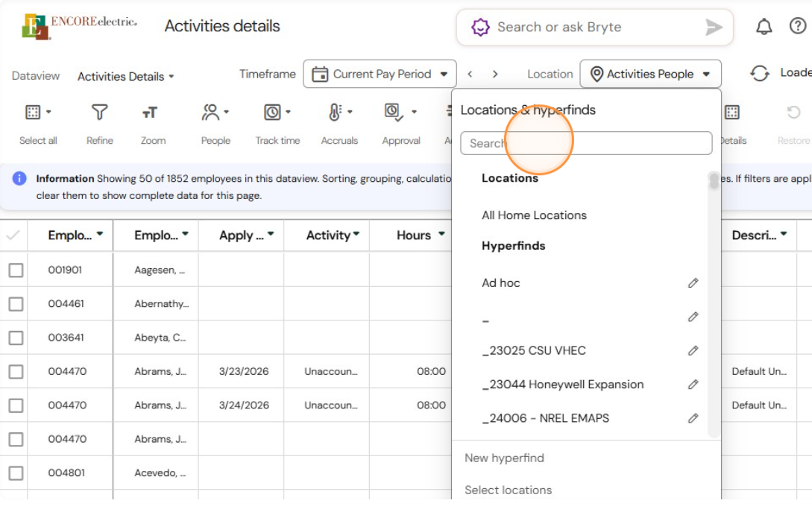Image resolution: width=812 pixels, height=515 pixels.
Task: Open the notifications bell
Action: pos(764,26)
